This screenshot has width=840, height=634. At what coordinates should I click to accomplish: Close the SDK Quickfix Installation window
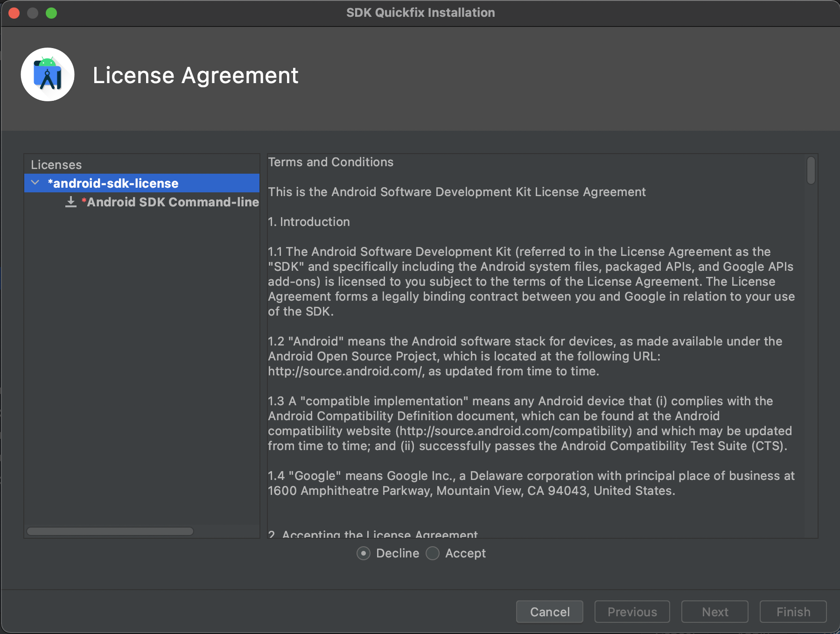coord(14,13)
